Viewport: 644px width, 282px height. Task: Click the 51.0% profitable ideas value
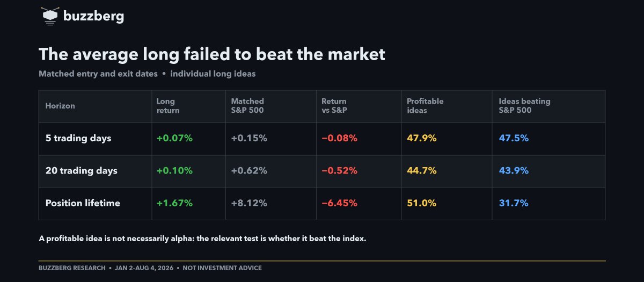click(x=421, y=203)
